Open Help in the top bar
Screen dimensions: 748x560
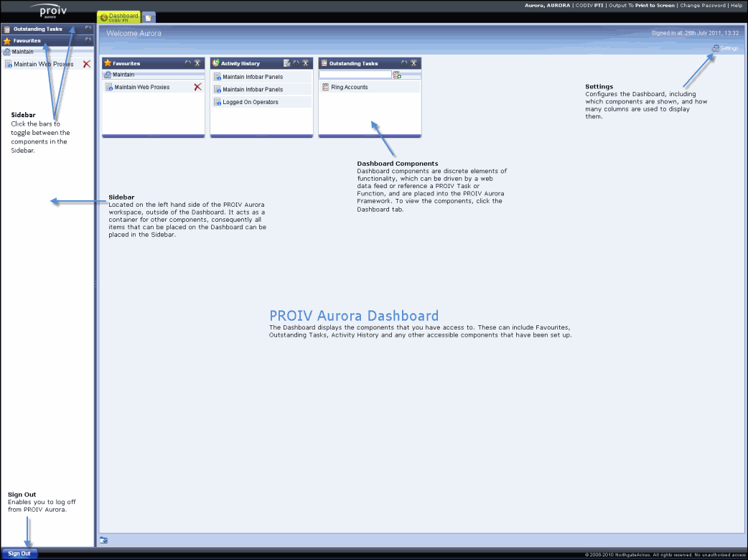tap(737, 6)
